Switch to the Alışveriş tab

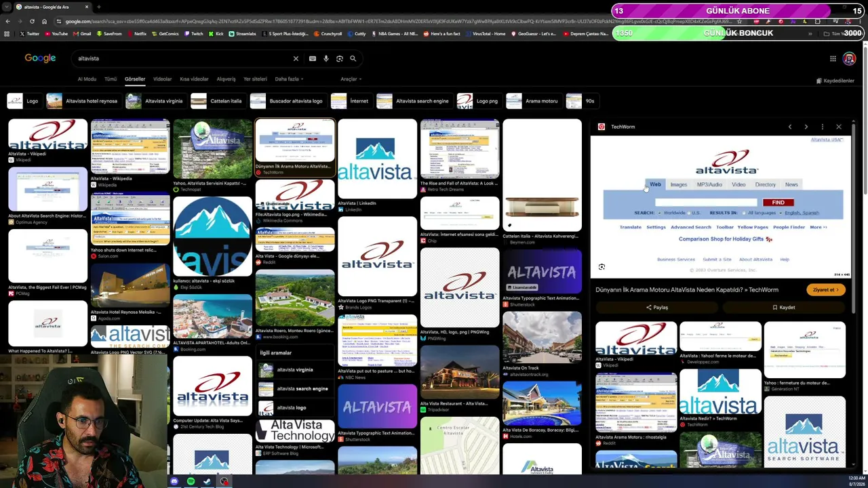[x=226, y=79]
